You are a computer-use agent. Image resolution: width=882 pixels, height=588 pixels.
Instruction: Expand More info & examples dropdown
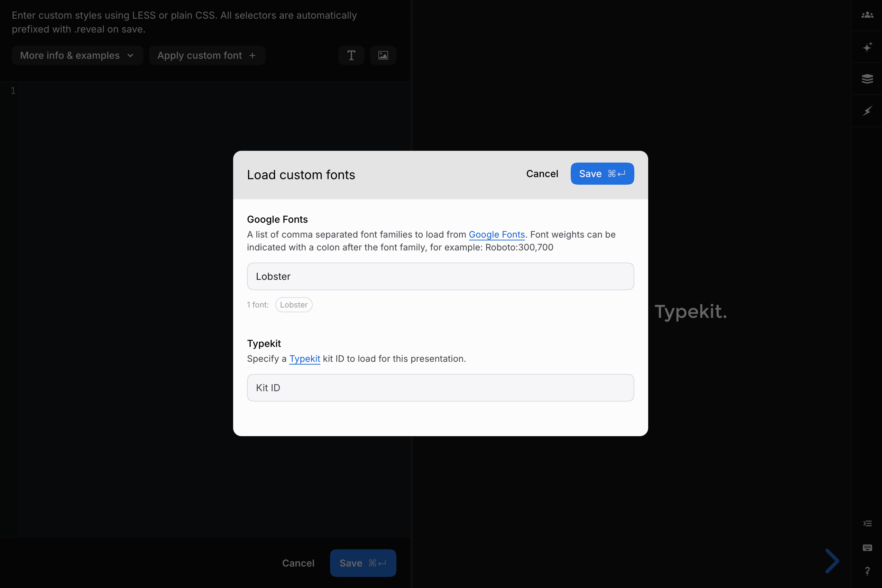[x=77, y=55]
